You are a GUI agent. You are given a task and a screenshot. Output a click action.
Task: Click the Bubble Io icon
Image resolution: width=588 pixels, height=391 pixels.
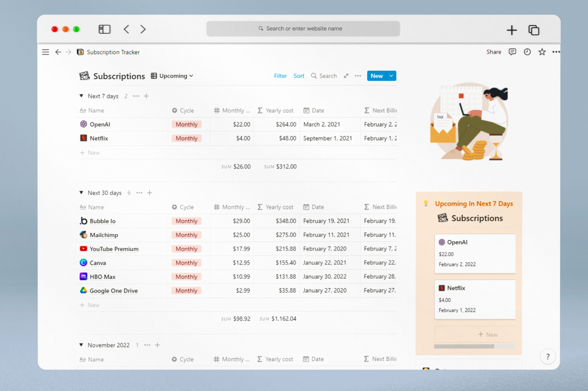(x=83, y=221)
